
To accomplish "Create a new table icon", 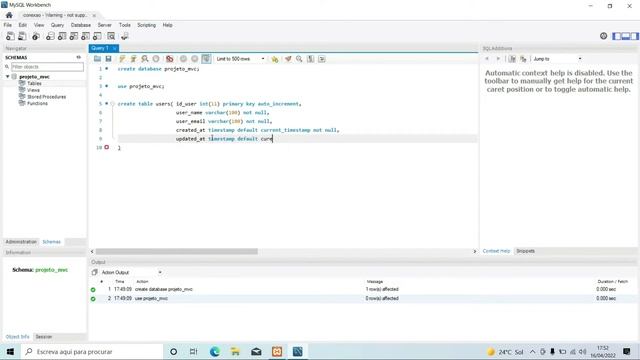I will [62, 36].
